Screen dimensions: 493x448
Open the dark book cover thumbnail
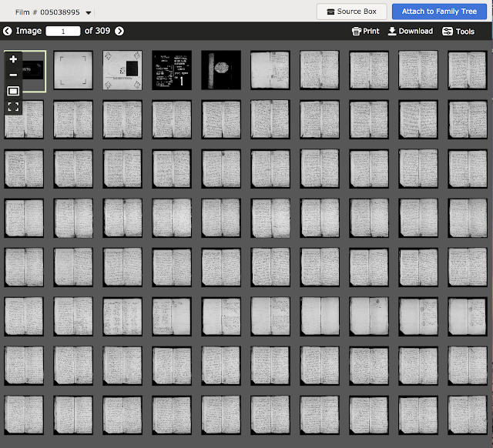221,70
